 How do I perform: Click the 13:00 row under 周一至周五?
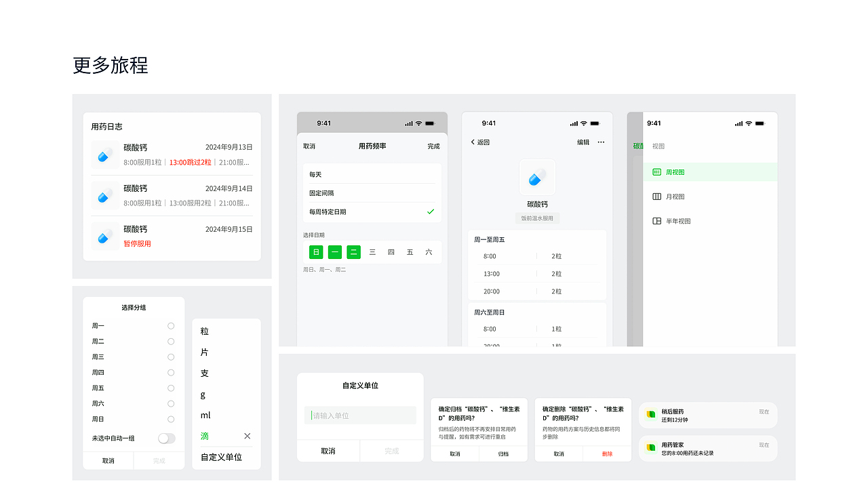pos(537,274)
